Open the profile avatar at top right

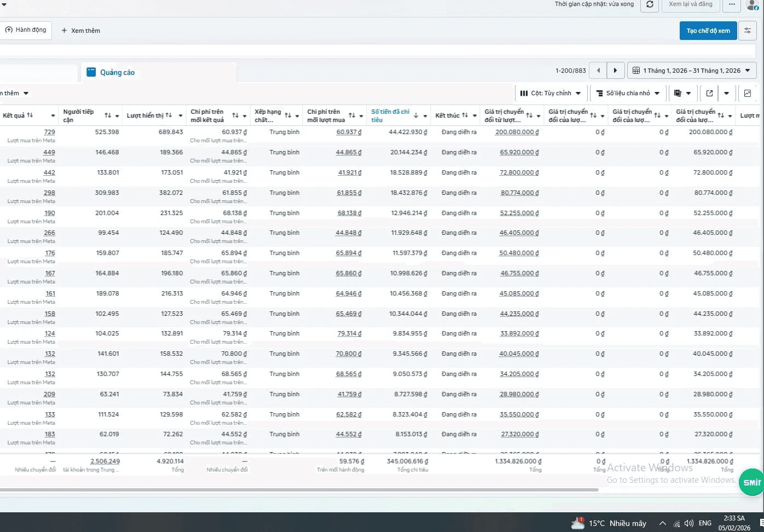point(753,5)
